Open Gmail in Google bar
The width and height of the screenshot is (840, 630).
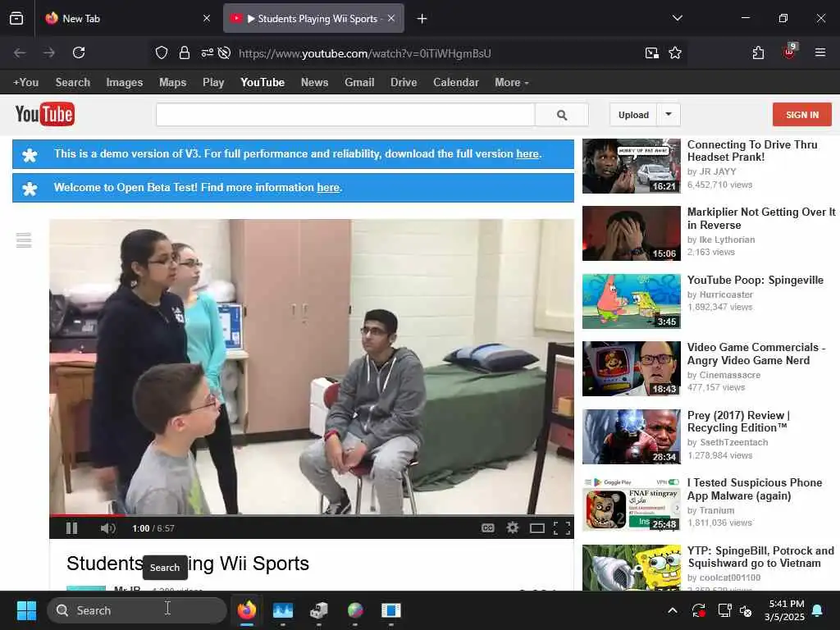tap(359, 83)
